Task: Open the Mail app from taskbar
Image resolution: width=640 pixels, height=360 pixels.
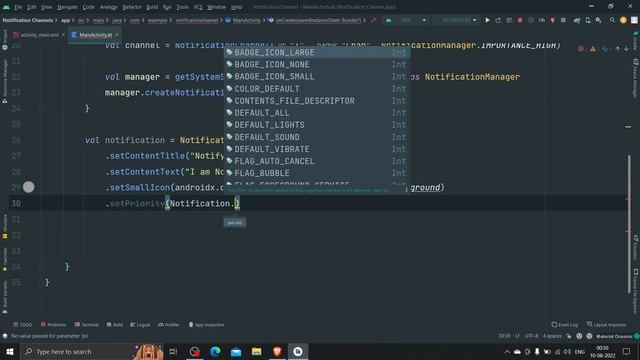Action: click(x=236, y=351)
